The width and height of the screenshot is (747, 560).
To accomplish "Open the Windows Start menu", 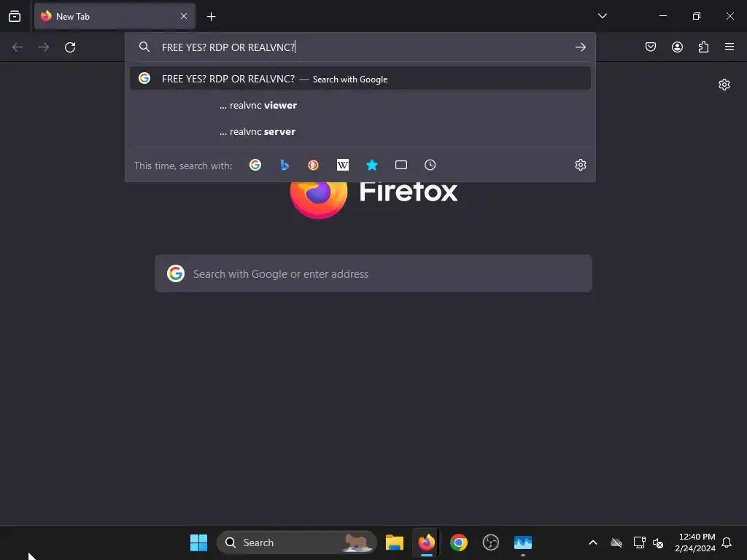I will click(x=198, y=542).
